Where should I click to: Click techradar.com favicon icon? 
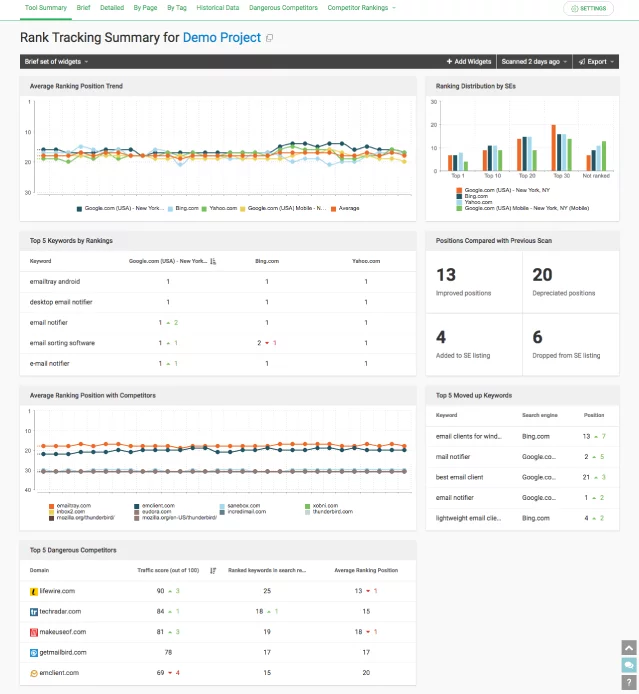click(34, 612)
